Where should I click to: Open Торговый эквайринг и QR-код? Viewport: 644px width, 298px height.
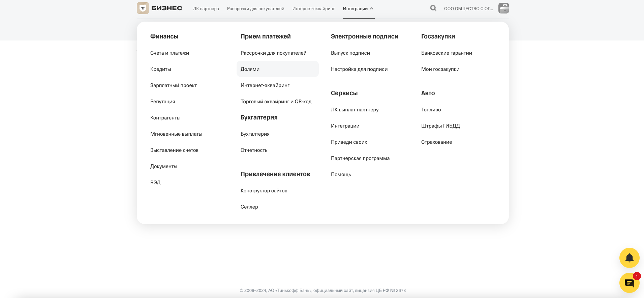276,102
